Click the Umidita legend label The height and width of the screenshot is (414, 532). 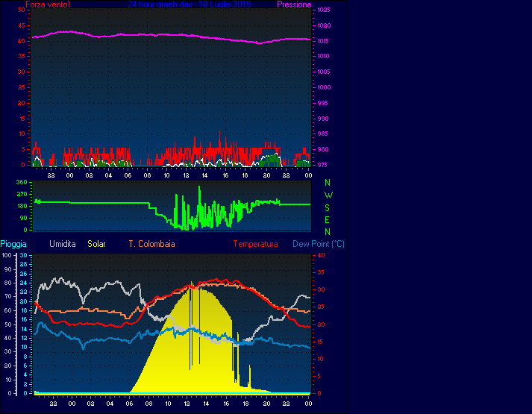63,244
